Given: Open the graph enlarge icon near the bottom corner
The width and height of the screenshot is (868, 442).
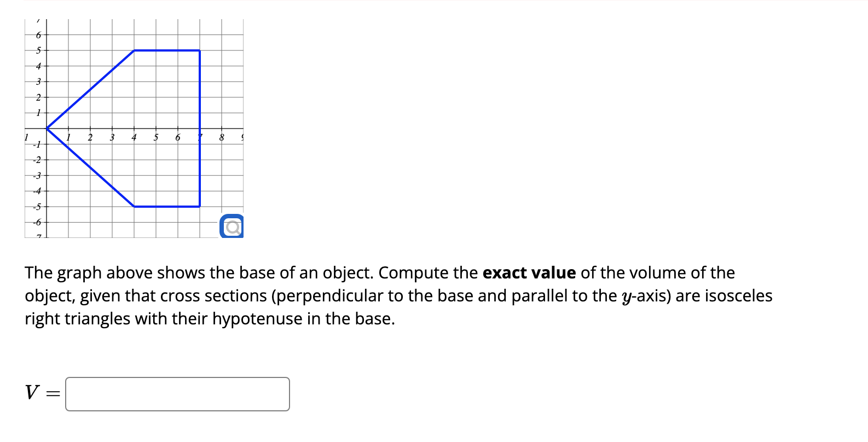Looking at the screenshot, I should tap(232, 226).
